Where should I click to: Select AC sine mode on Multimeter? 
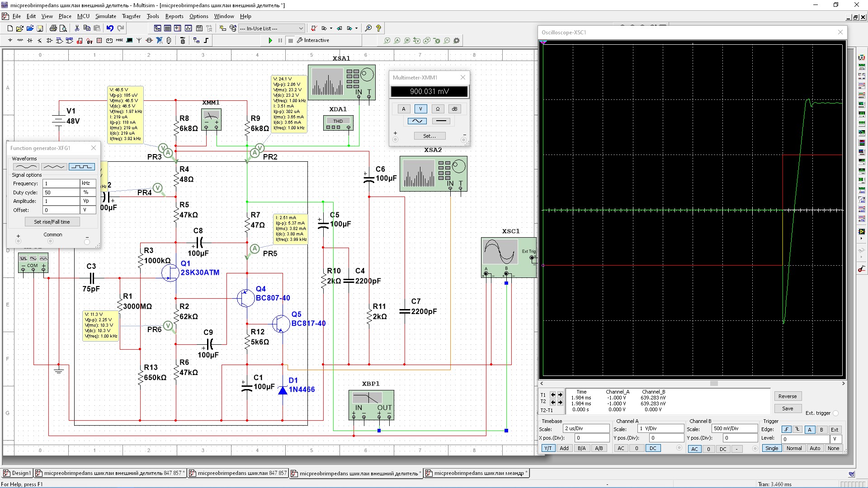pyautogui.click(x=417, y=121)
